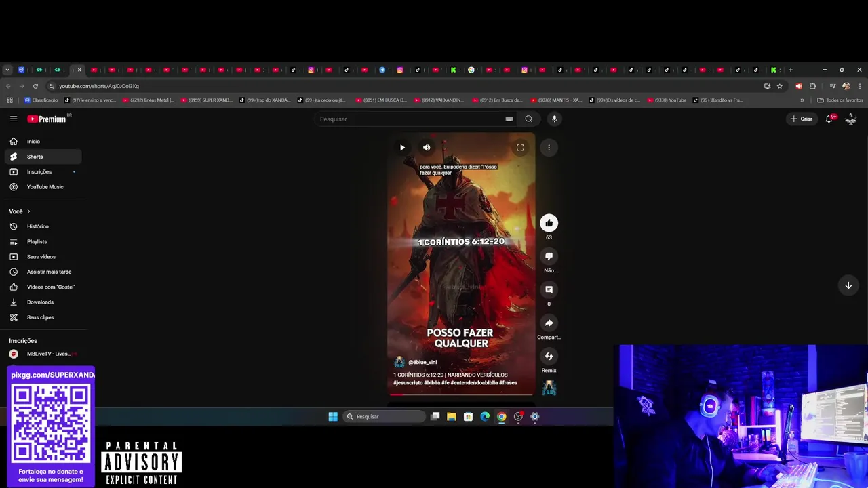Open the Windows Start menu
Screen dimensions: 868x488
(333, 416)
